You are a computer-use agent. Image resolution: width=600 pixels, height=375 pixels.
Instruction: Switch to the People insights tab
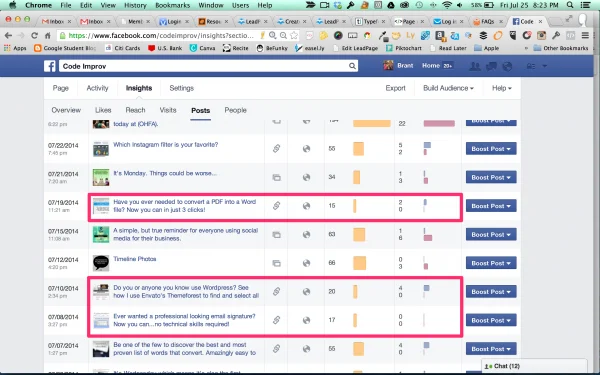(x=235, y=110)
